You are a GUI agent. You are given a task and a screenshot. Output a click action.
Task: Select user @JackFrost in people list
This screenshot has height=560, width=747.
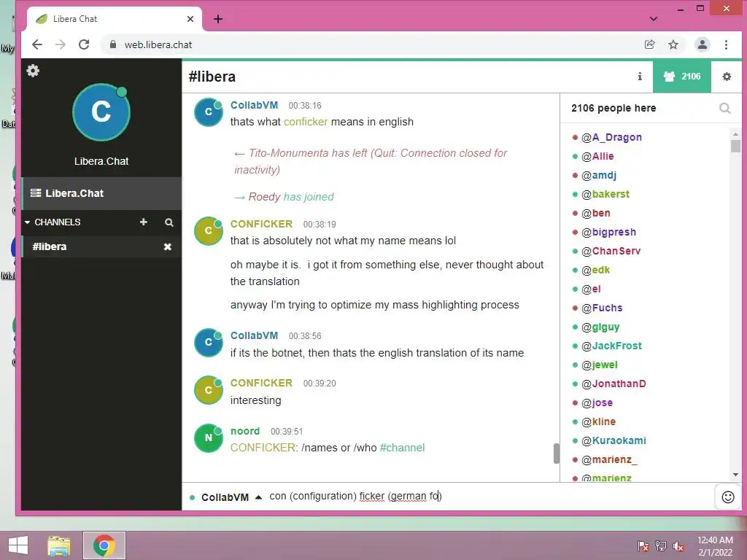pos(611,346)
